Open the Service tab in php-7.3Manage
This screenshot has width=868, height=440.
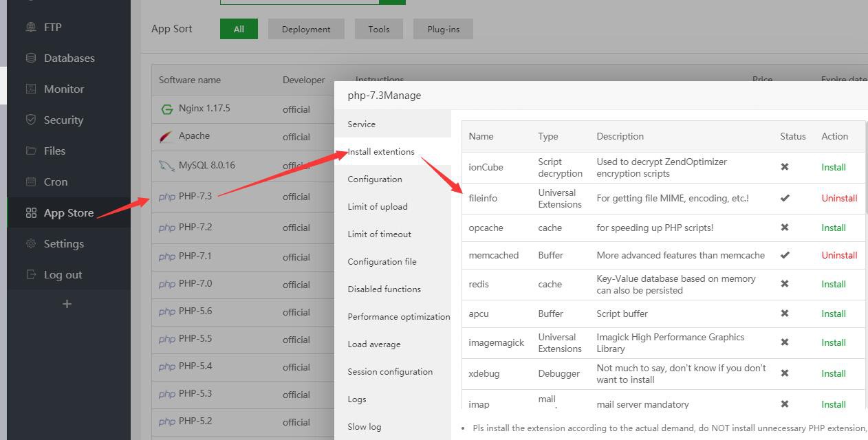(392, 124)
